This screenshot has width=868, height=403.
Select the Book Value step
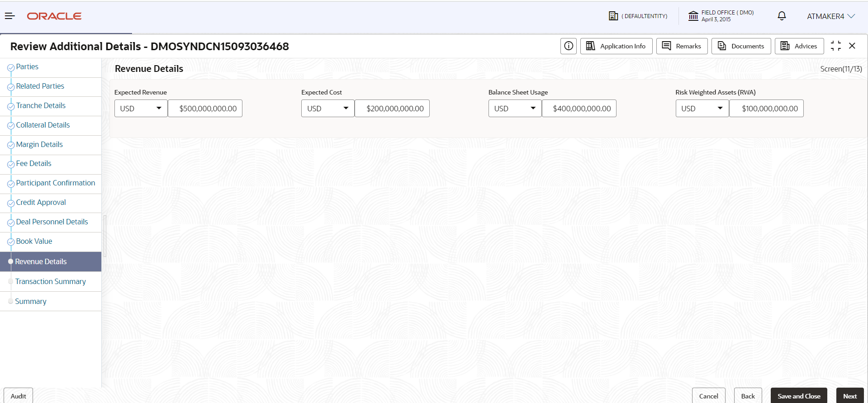click(34, 241)
